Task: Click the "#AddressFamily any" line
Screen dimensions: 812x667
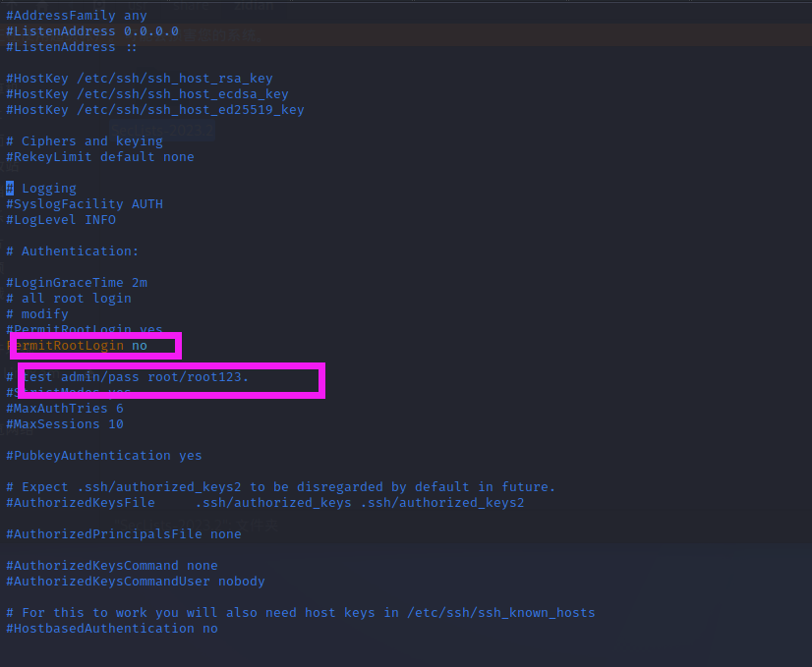Action: (x=77, y=16)
